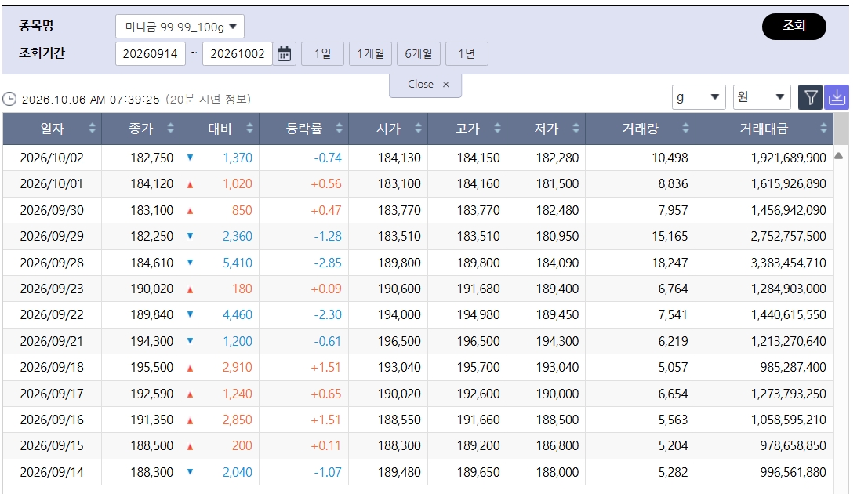This screenshot has height=494, width=868.
Task: Click the date cell 2026/09/15
Action: (x=52, y=446)
